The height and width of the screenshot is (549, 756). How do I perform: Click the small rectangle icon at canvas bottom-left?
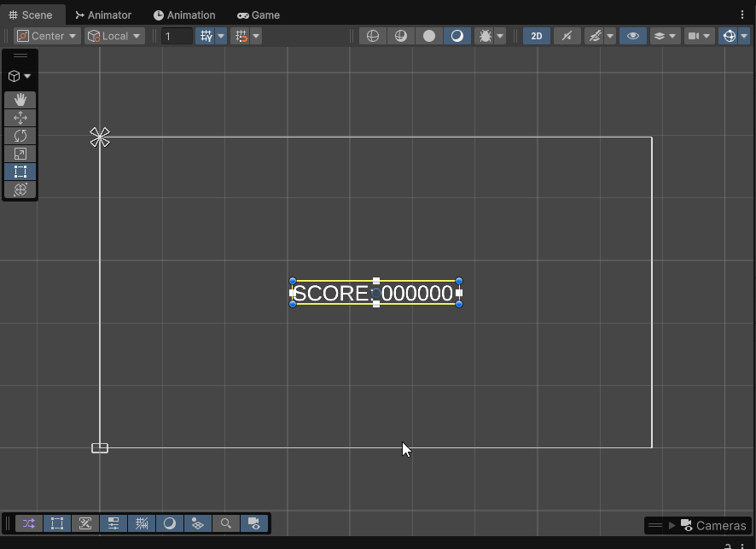tap(100, 448)
